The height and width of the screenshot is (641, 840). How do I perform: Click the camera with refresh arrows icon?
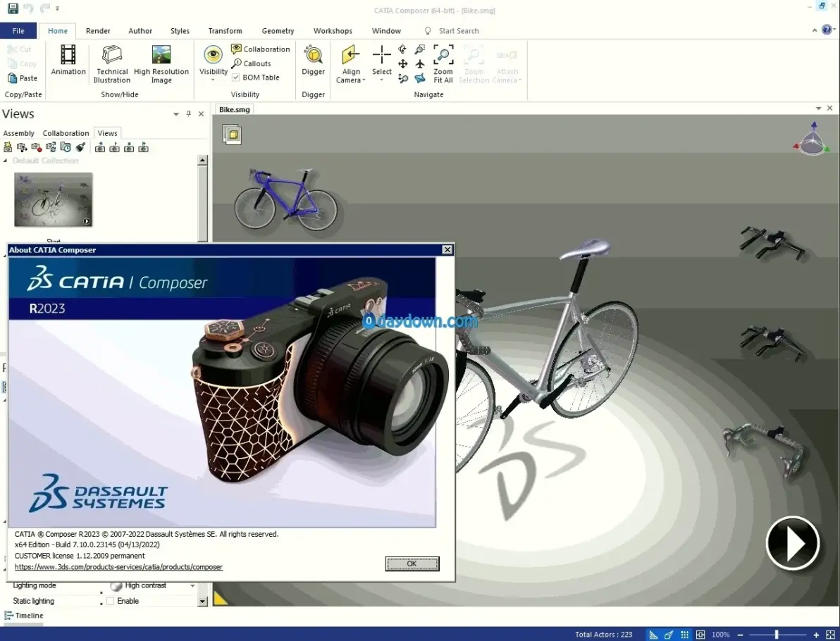tap(51, 147)
